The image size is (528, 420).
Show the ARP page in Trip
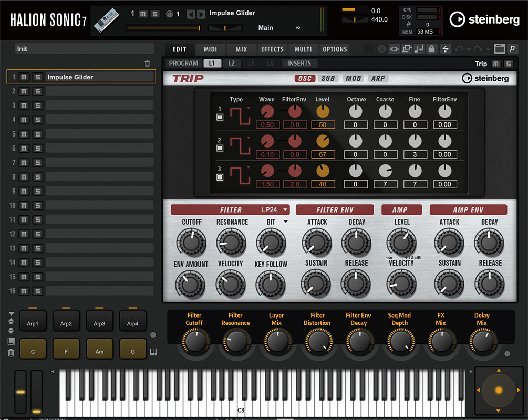pyautogui.click(x=378, y=78)
